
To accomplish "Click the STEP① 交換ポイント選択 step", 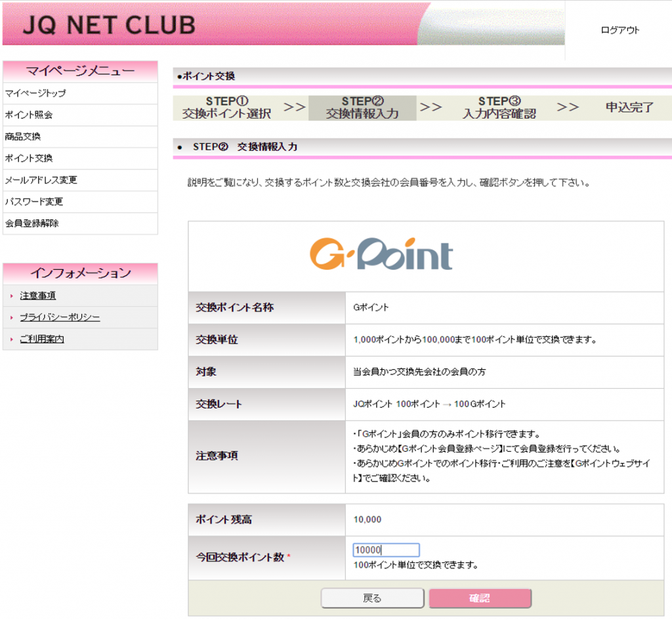I will [x=226, y=108].
